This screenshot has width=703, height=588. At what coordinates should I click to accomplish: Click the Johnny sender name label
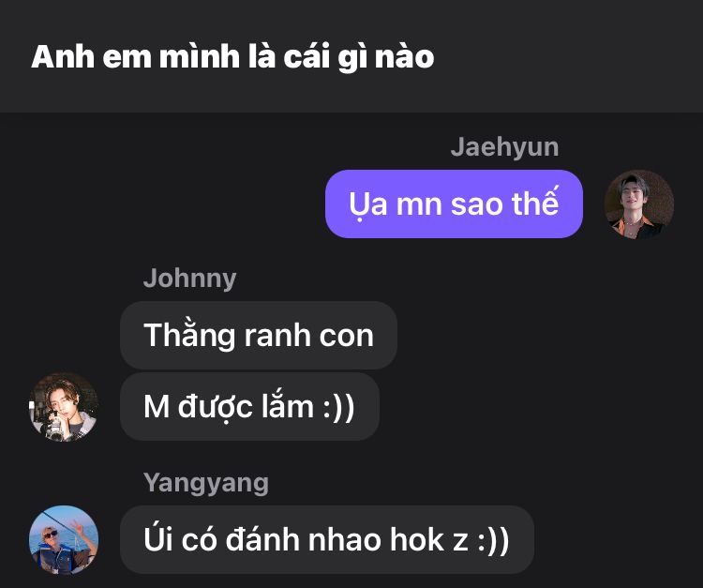189,279
